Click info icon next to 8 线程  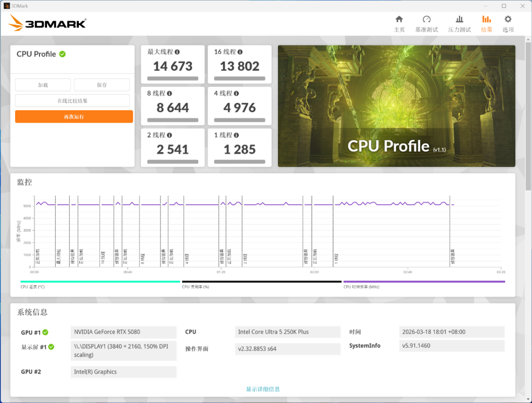coord(170,94)
